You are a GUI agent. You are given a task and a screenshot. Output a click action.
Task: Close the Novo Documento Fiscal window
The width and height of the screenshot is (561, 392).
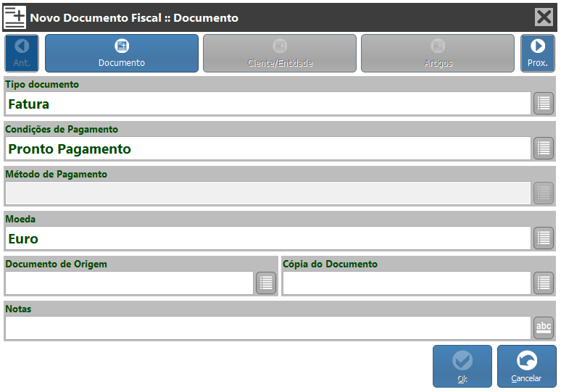[544, 17]
